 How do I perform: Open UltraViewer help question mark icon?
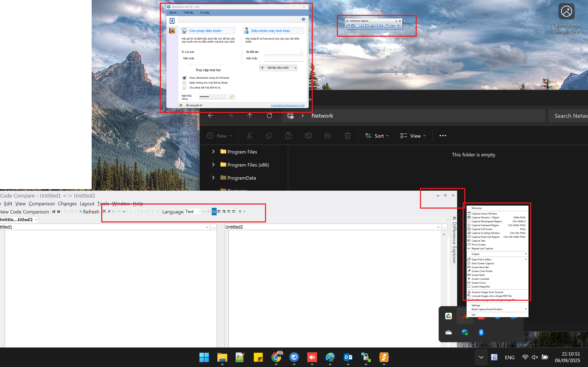pyautogui.click(x=303, y=19)
